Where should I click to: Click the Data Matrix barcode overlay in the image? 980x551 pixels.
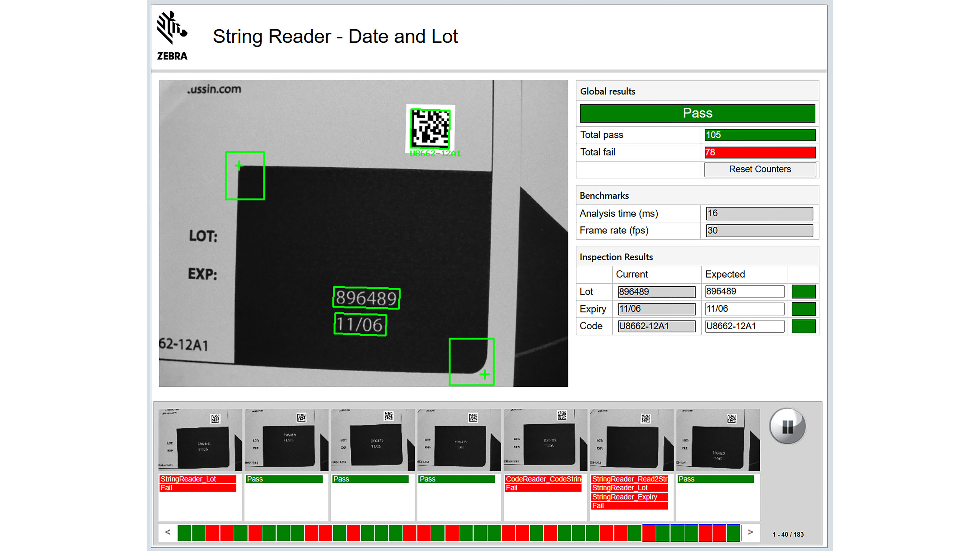tap(431, 128)
